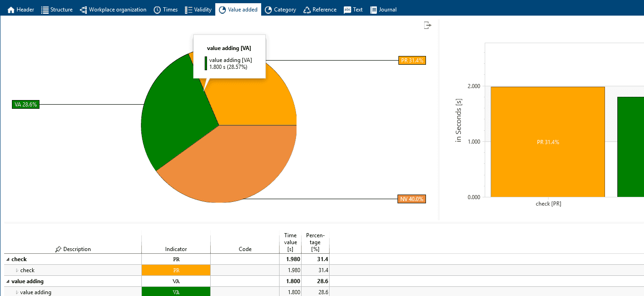Click the green VA indicator cell
This screenshot has height=296, width=644.
tap(176, 292)
